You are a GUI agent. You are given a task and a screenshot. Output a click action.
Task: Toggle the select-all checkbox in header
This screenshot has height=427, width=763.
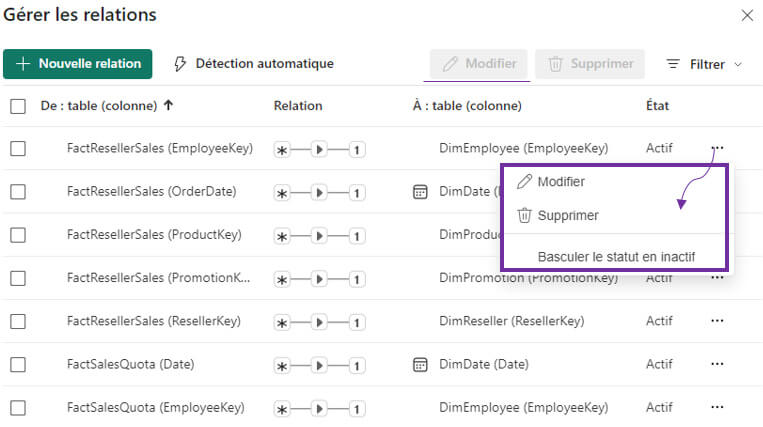click(x=18, y=106)
